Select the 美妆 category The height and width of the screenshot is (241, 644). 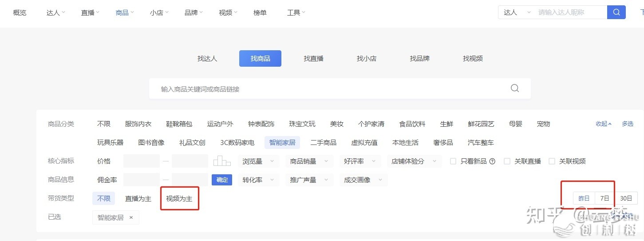[337, 124]
